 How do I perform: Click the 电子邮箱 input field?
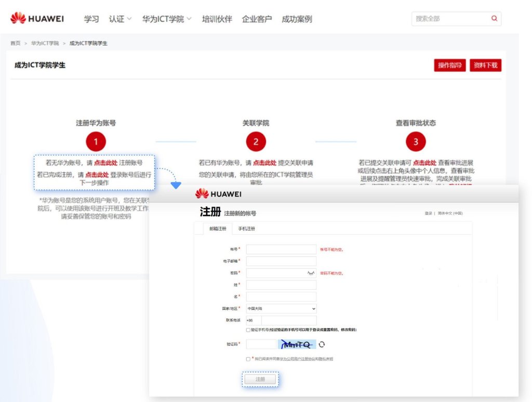(x=281, y=261)
